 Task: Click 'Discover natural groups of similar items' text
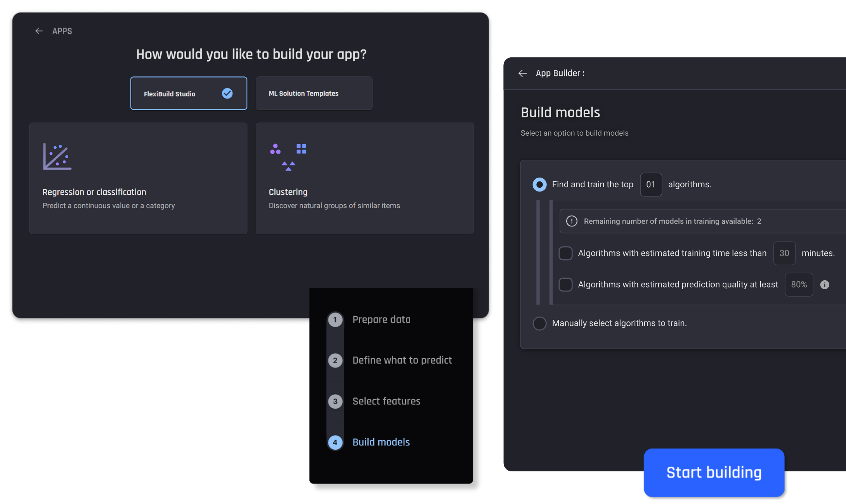(334, 205)
